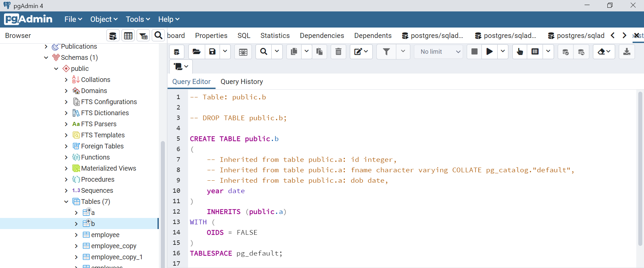Select the employee_copy table

pos(113,246)
